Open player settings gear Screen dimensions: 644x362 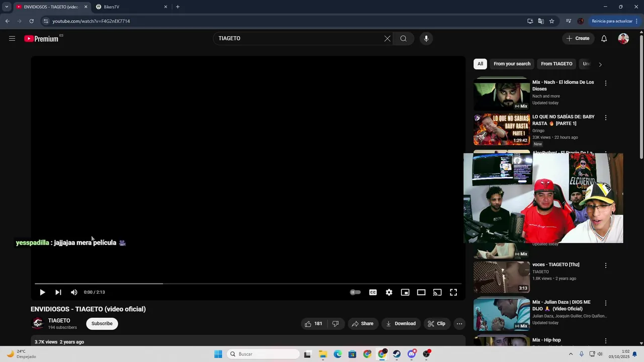pos(389,292)
